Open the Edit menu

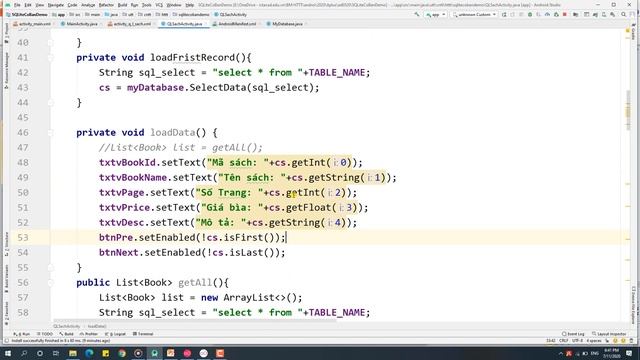(x=28, y=5)
